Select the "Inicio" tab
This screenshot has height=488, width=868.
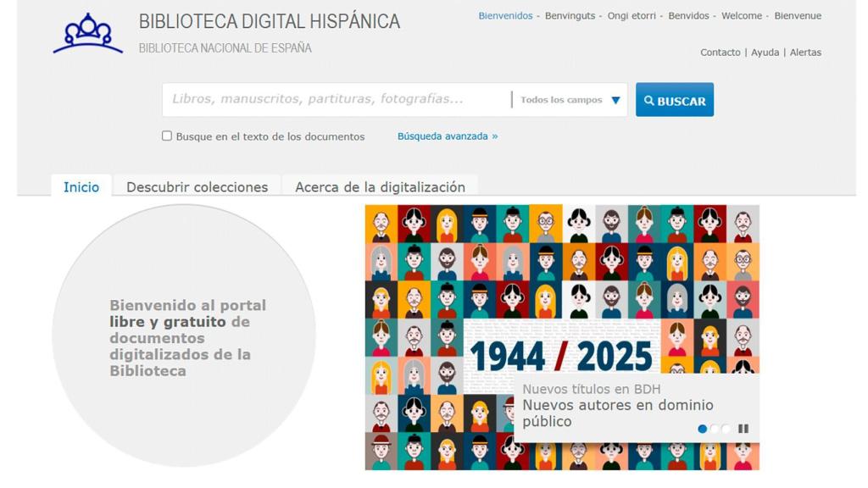tap(81, 187)
